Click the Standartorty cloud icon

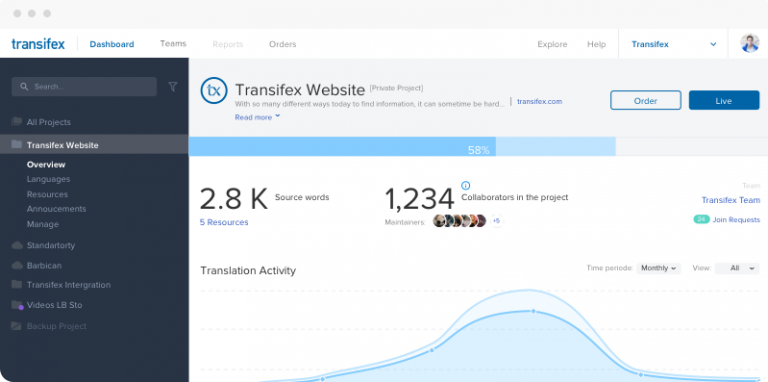[x=17, y=245]
